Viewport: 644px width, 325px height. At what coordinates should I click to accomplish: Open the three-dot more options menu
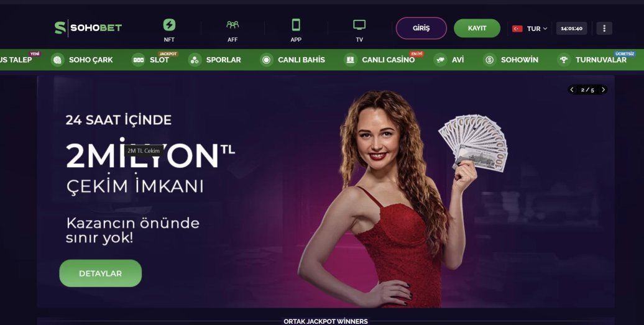click(x=604, y=29)
